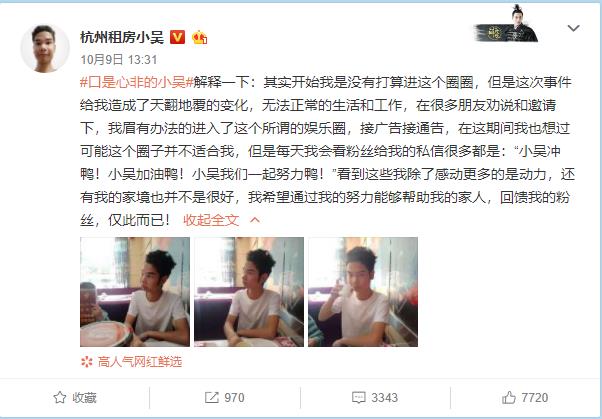Click the repost share icon
The image size is (602, 419).
pyautogui.click(x=212, y=397)
